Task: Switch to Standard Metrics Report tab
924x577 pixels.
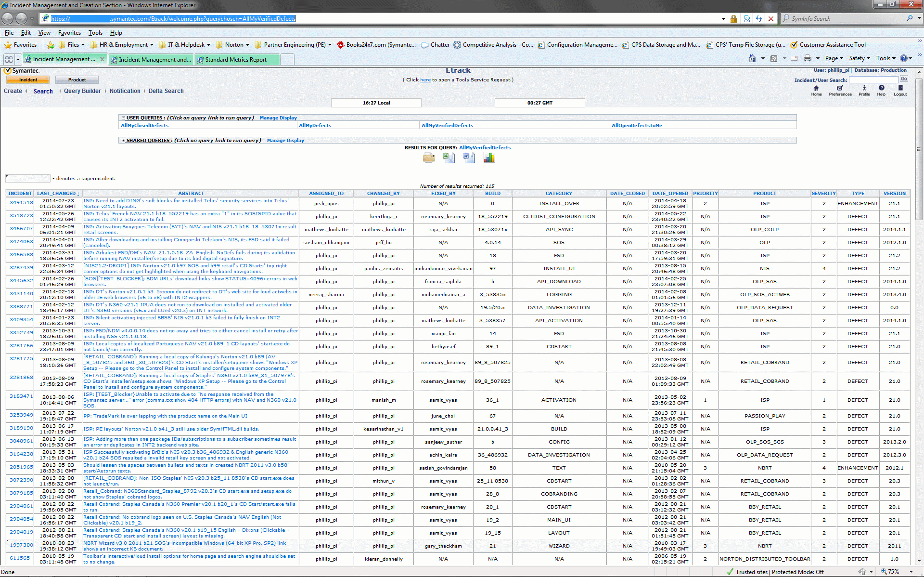Action: [x=236, y=60]
